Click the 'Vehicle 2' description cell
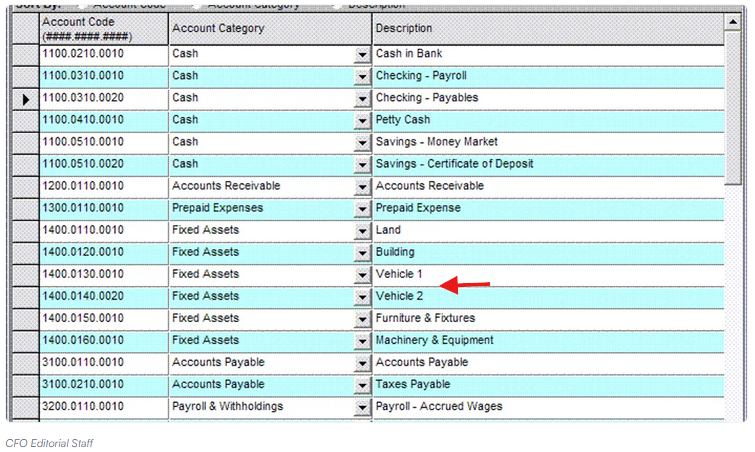This screenshot has height=452, width=755. (548, 297)
